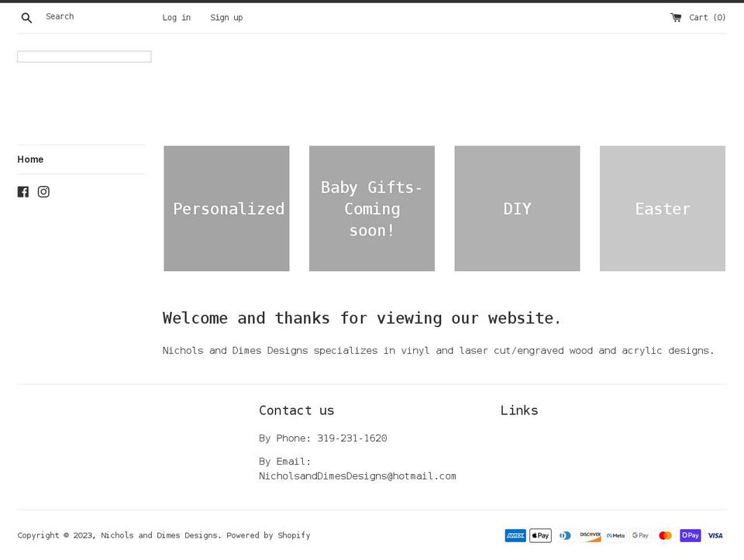Click the search magnifier icon
Image resolution: width=744 pixels, height=560 pixels.
[26, 17]
